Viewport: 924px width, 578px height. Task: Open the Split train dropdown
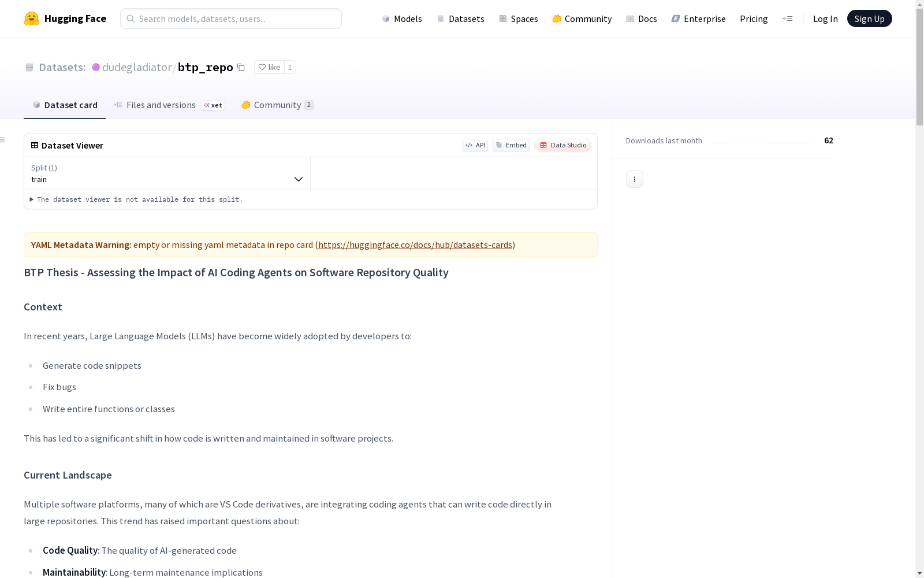[167, 173]
